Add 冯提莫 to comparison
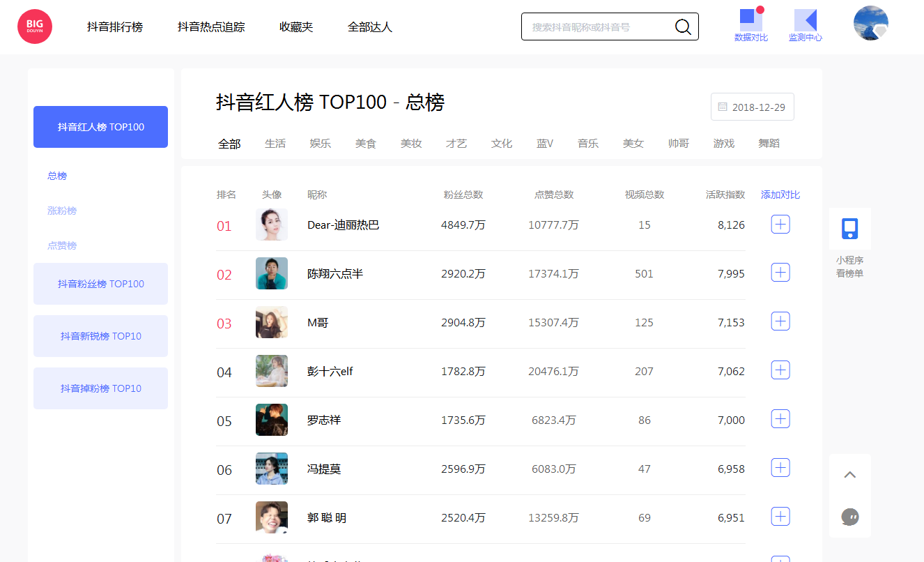The height and width of the screenshot is (562, 924). (x=780, y=468)
